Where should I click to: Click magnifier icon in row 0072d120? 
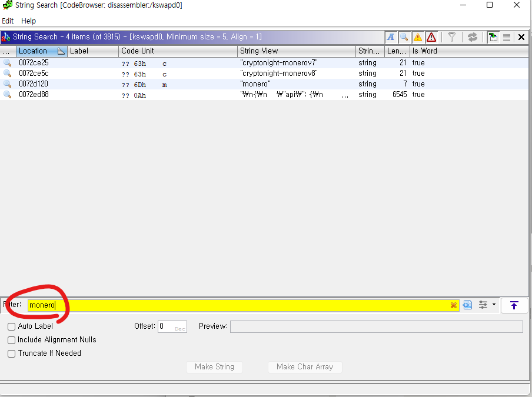tap(8, 84)
